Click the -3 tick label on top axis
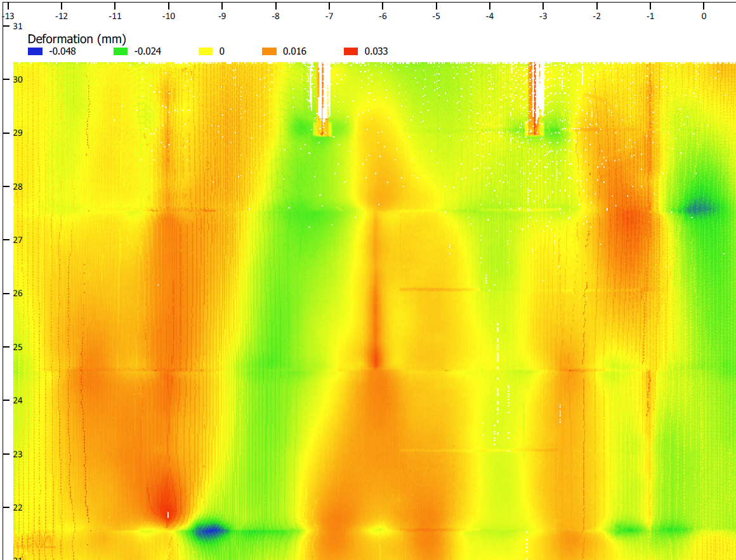This screenshot has height=560, width=736. (x=543, y=15)
